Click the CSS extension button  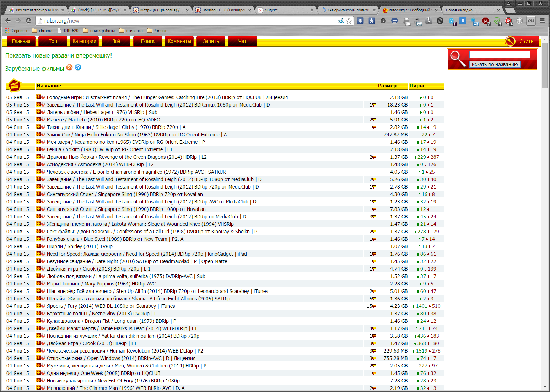531,21
